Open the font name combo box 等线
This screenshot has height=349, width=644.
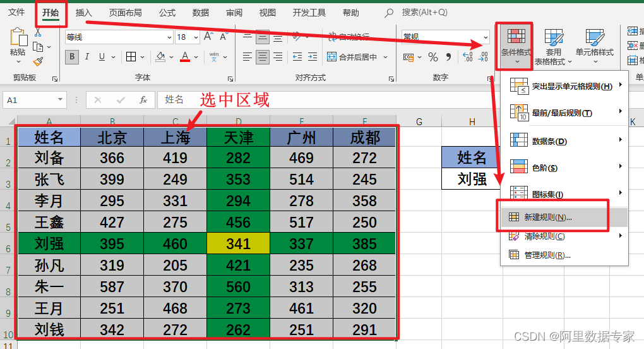tap(119, 37)
